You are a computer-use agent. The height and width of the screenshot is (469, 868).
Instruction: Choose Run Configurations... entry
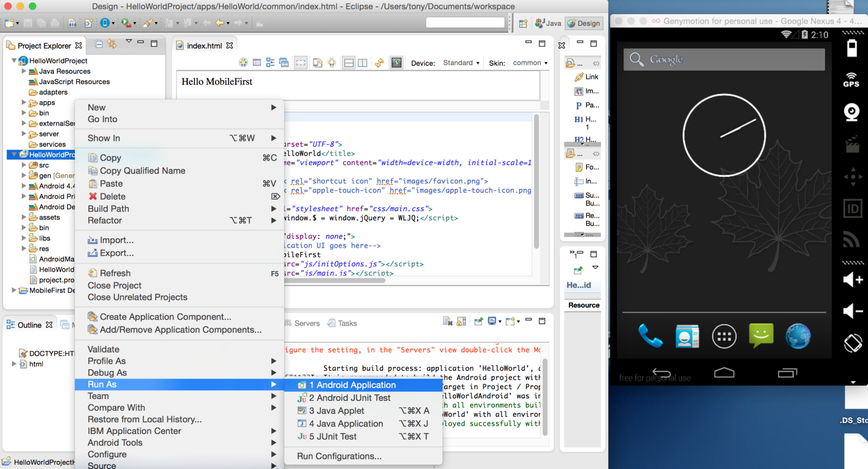[363, 456]
